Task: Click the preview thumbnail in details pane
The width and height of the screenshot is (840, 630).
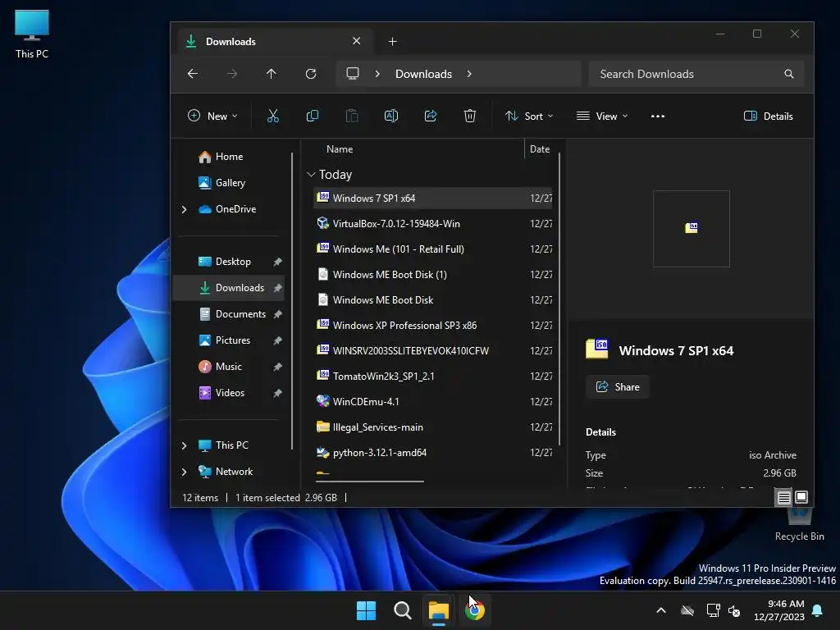Action: (x=691, y=229)
